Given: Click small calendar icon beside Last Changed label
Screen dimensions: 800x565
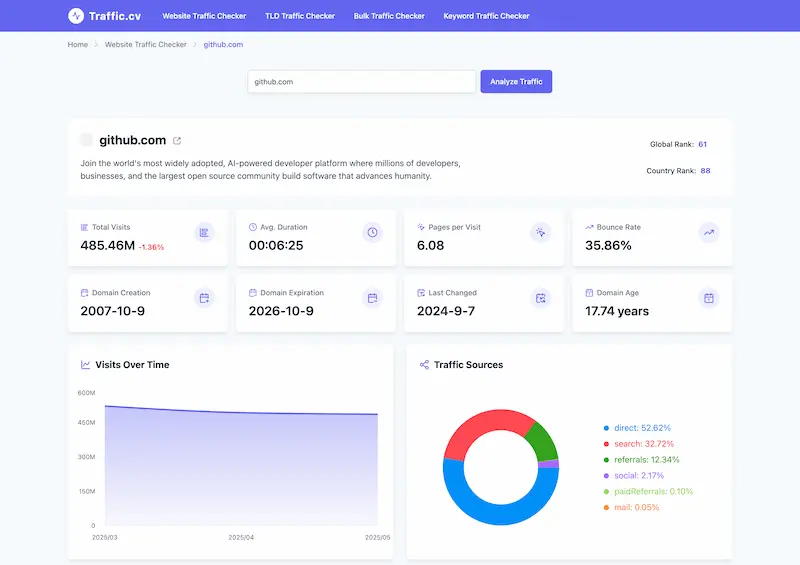Looking at the screenshot, I should (421, 293).
